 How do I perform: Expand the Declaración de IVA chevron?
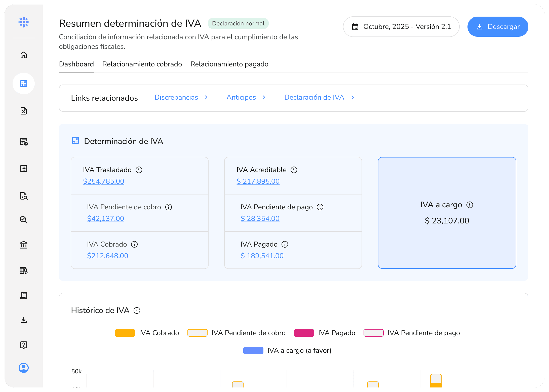click(x=353, y=97)
